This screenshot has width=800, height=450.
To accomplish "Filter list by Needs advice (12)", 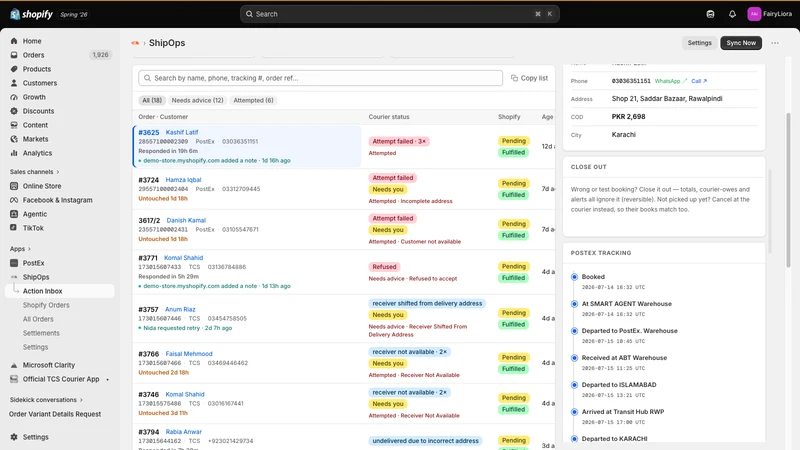I will coord(197,101).
